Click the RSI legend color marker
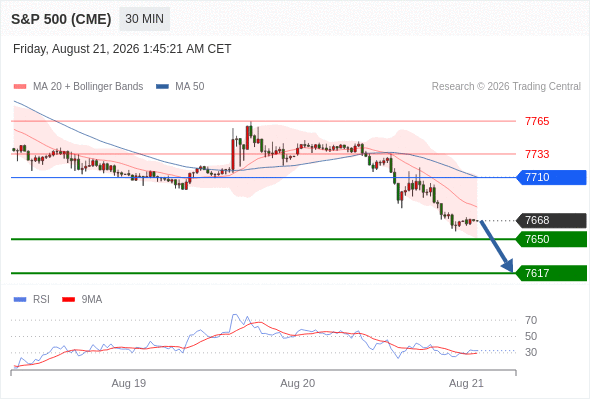 pyautogui.click(x=20, y=300)
